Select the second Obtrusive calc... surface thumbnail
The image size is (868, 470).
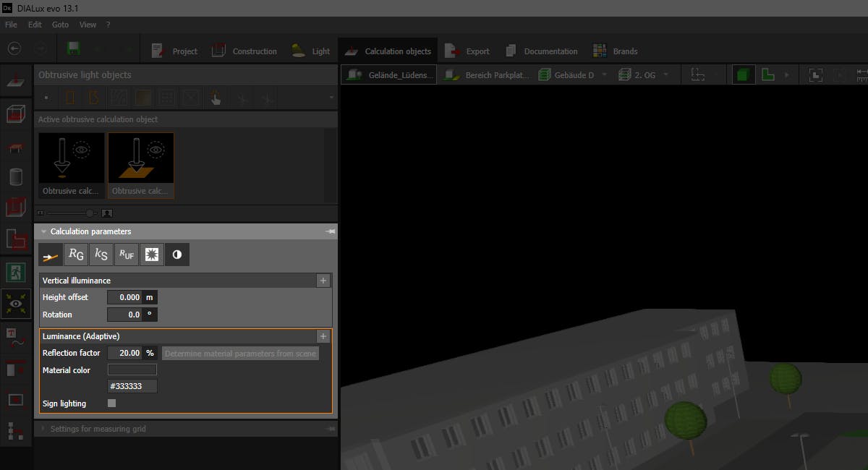point(141,166)
